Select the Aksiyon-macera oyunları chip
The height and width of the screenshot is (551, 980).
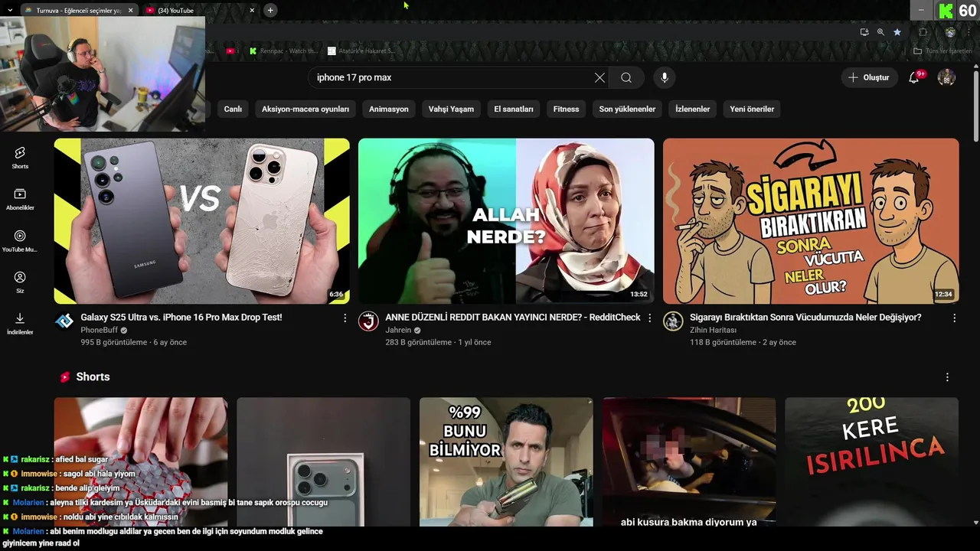pyautogui.click(x=305, y=109)
